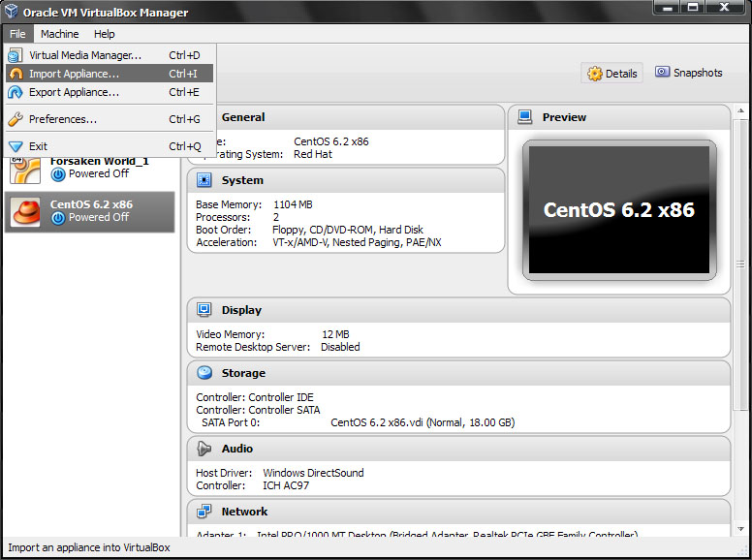Minimize the VirtualBox Manager window
752x560 pixels.
click(x=667, y=7)
